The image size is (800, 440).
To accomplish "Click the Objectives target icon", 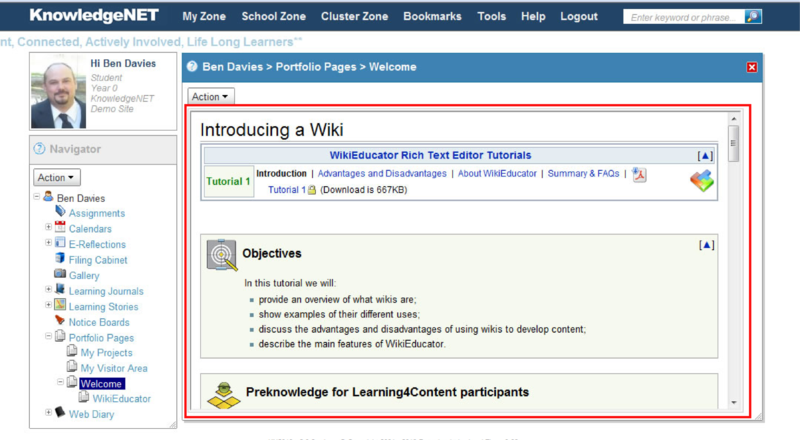I will point(221,255).
